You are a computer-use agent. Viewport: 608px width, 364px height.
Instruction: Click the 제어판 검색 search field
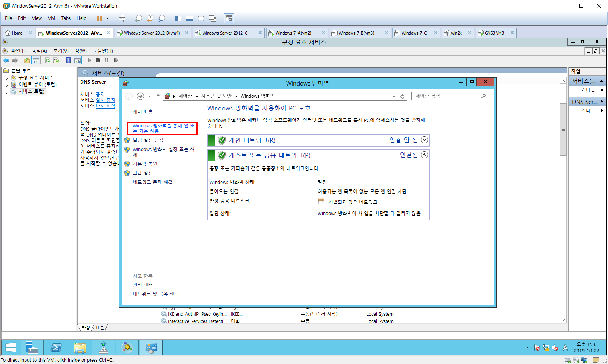coord(450,96)
